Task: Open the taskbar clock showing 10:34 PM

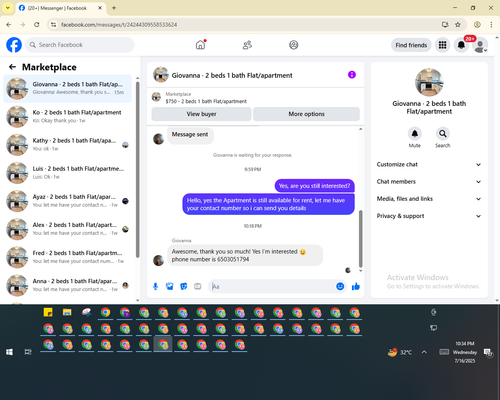Action: (x=465, y=352)
